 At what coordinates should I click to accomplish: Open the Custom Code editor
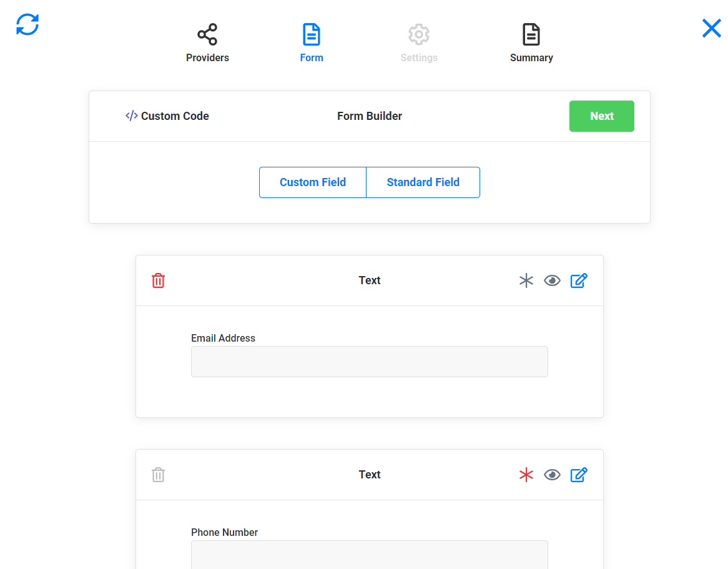(x=167, y=116)
